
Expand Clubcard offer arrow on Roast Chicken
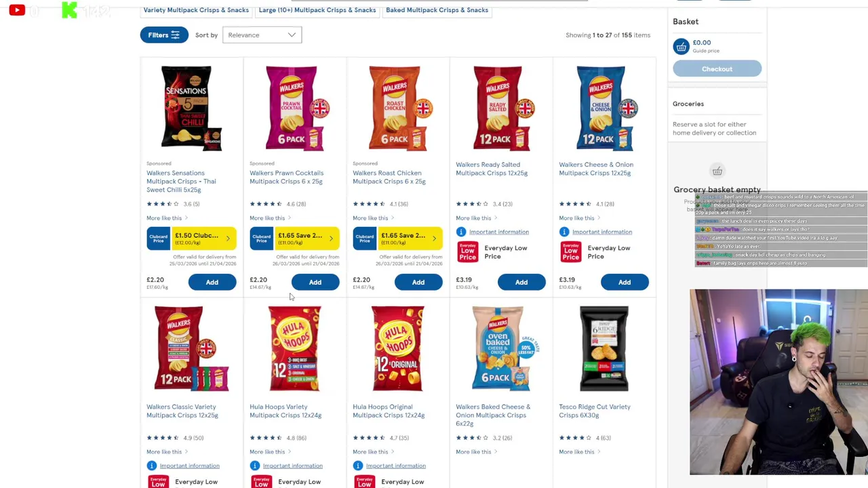(x=434, y=239)
